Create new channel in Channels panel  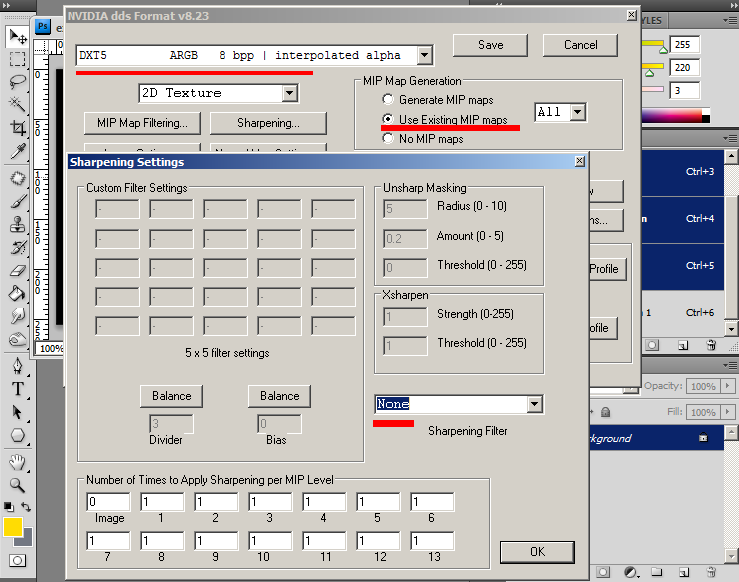coord(683,346)
